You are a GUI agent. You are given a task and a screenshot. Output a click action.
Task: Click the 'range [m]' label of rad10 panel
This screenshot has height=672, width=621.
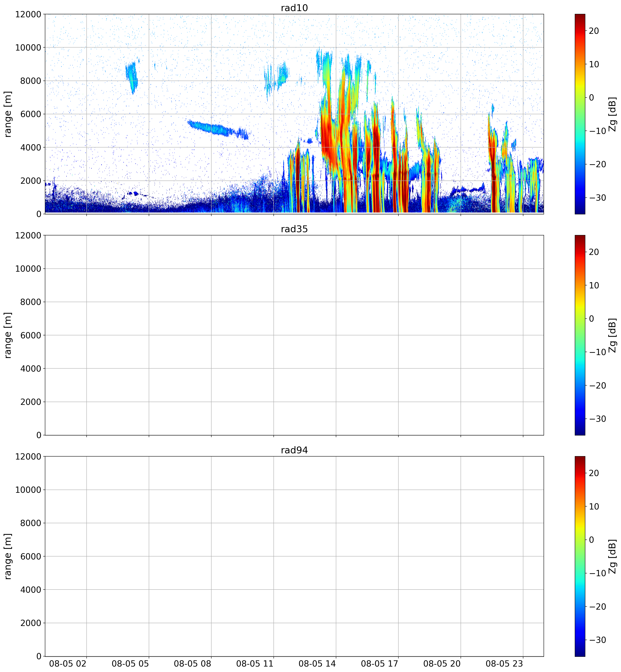[x=8, y=114]
